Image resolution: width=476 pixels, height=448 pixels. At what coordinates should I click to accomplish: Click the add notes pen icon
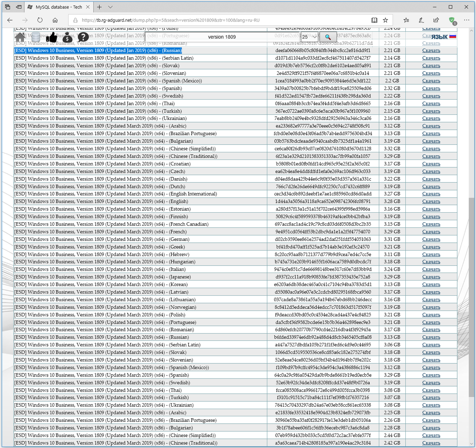pyautogui.click(x=421, y=20)
